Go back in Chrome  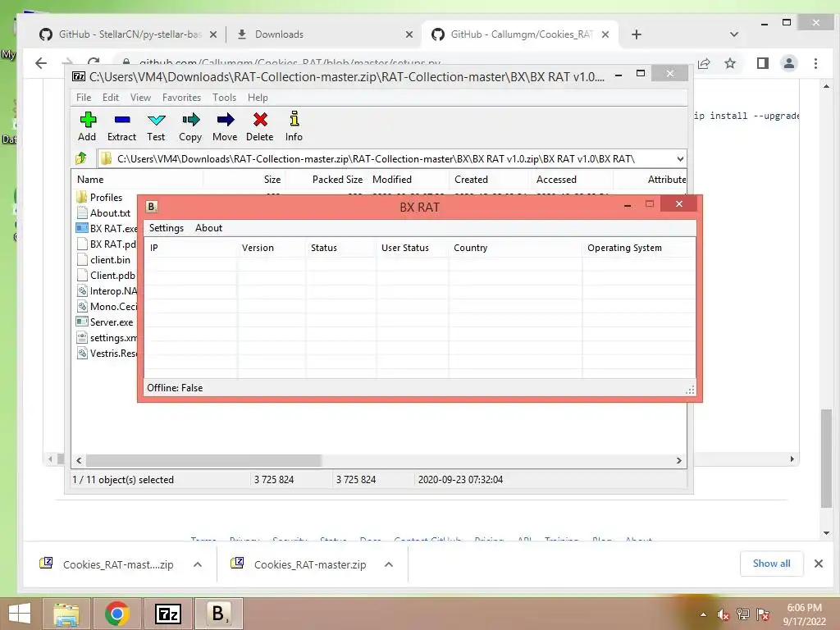(x=41, y=63)
